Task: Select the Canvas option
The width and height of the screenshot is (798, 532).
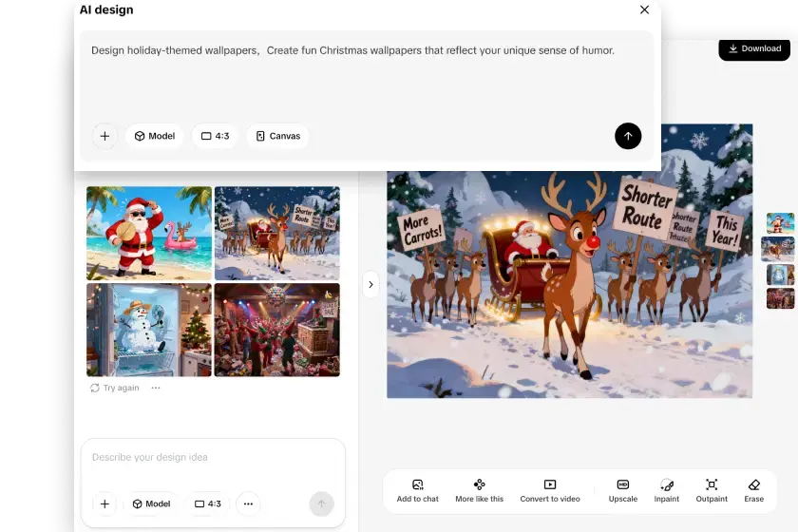Action: 277,136
